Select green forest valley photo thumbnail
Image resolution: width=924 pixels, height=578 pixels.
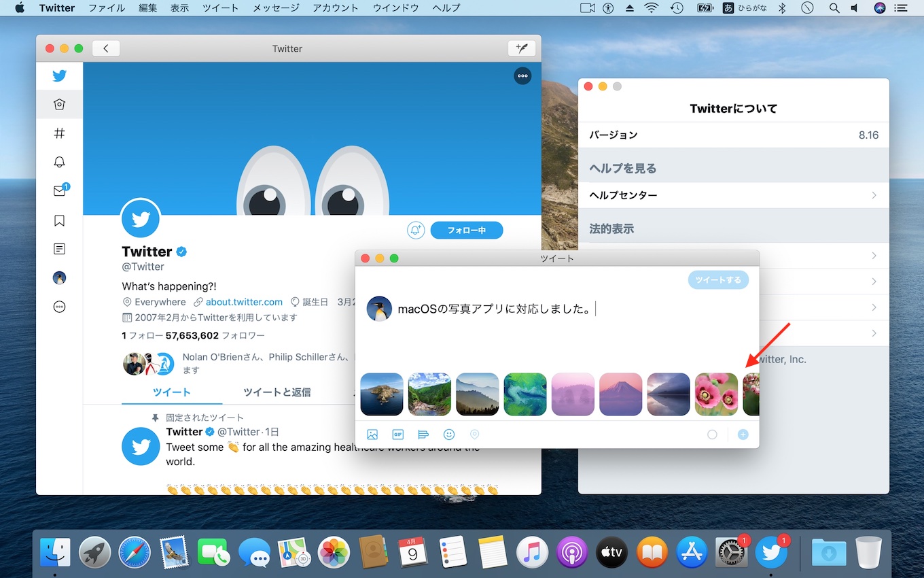tap(430, 394)
